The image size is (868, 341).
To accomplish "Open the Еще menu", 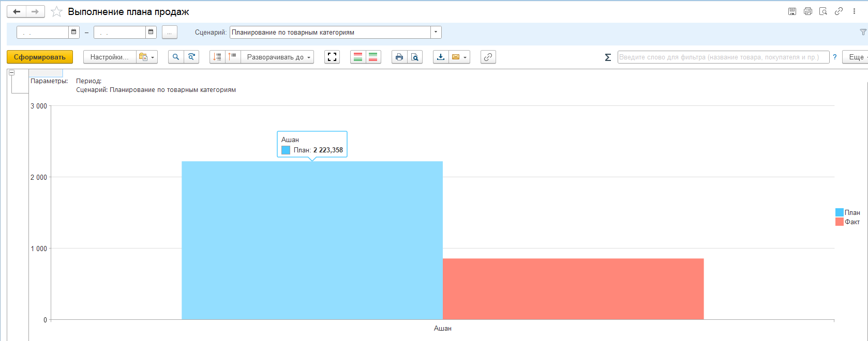I will click(x=856, y=57).
